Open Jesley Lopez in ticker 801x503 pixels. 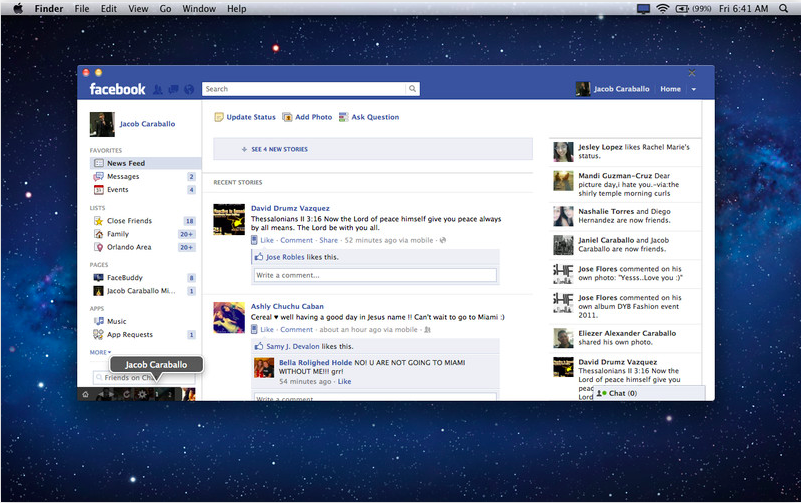pyautogui.click(x=600, y=147)
